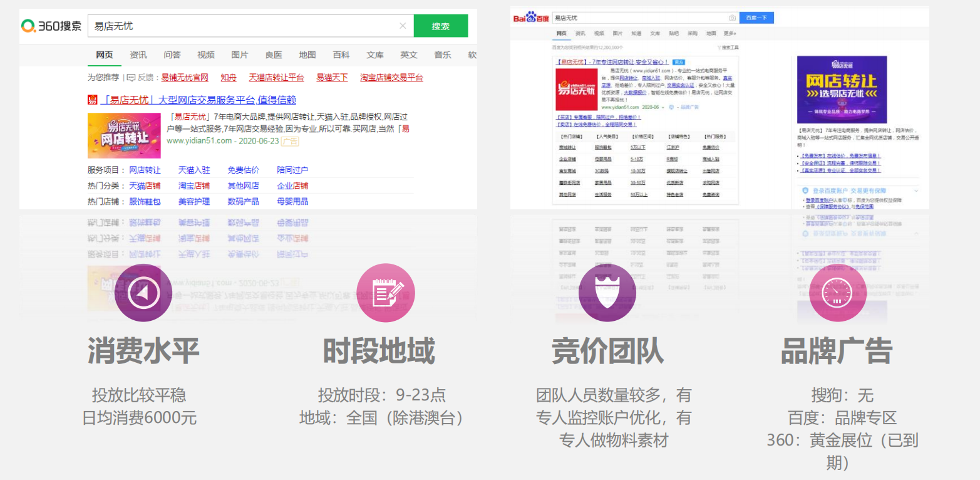
Task: Open the 天猫入驻 service link
Action: pyautogui.click(x=194, y=170)
